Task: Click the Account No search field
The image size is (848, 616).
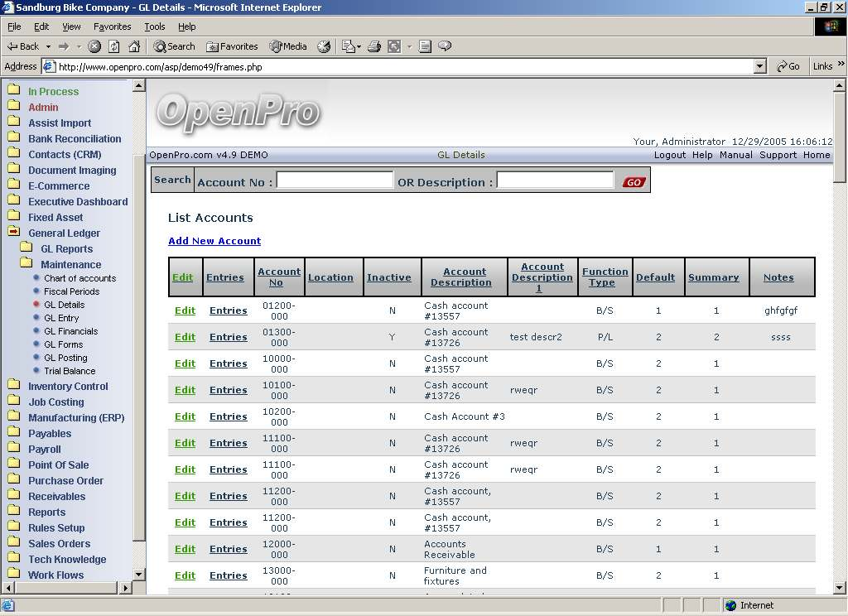Action: click(335, 180)
